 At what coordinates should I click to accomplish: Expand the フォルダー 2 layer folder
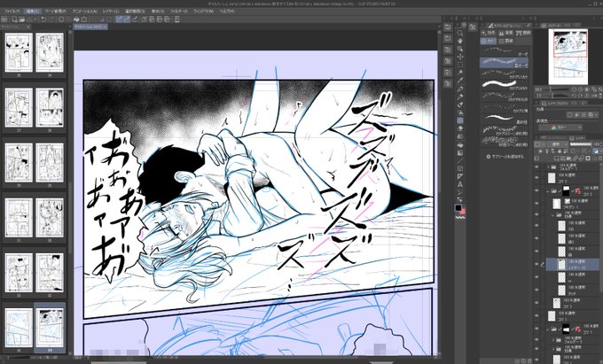point(553,340)
